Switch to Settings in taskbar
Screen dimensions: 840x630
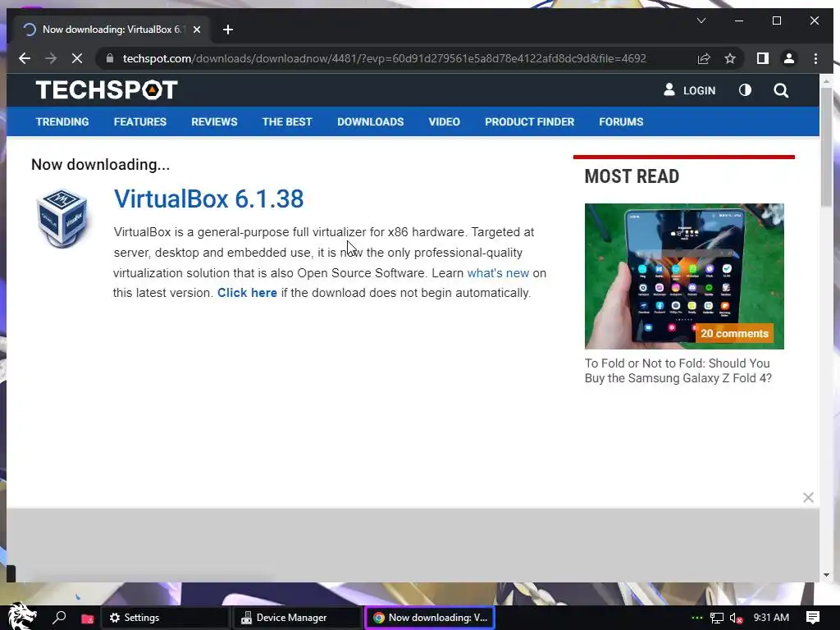tap(165, 618)
